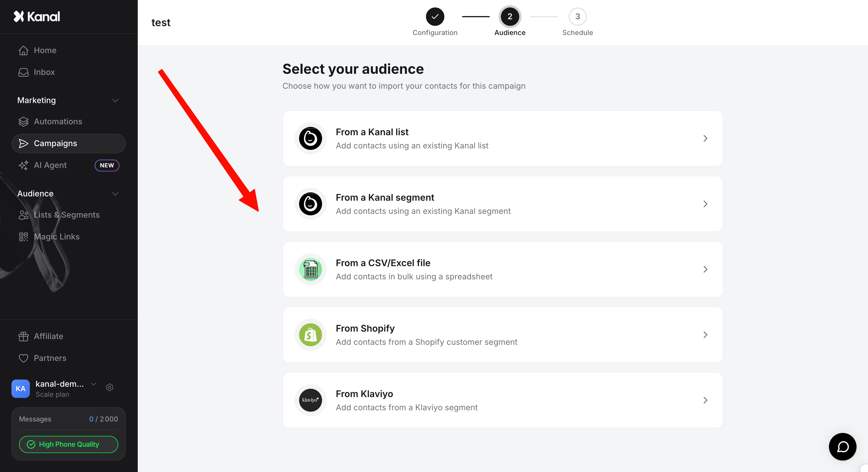Open the settings gear next to the workspace name
This screenshot has height=472, width=868.
click(x=110, y=387)
